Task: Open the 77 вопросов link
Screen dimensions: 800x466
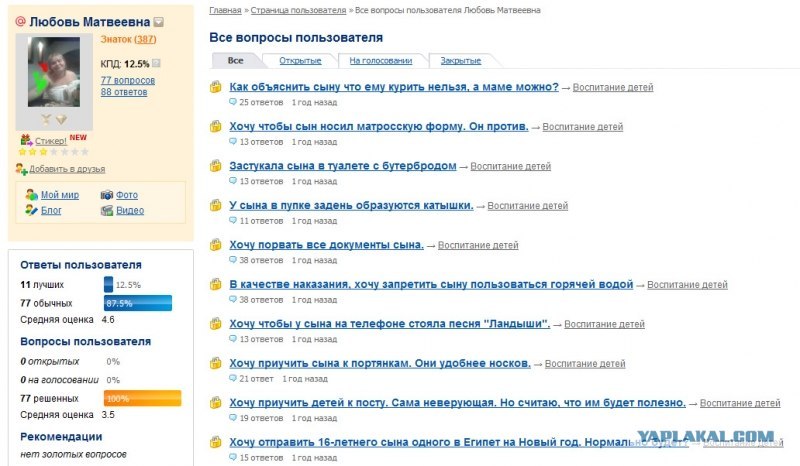Action: coord(128,80)
